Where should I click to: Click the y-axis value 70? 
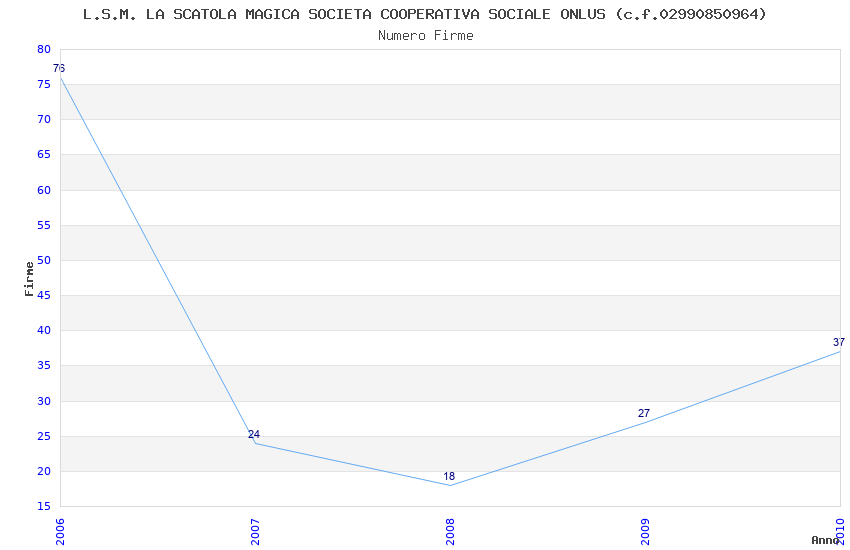tap(44, 119)
